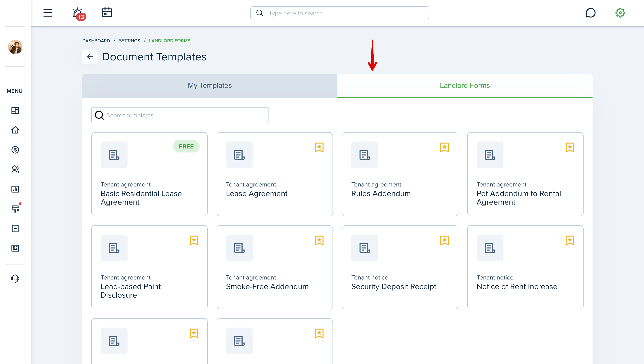
Task: Open the green settings gear
Action: coord(620,13)
